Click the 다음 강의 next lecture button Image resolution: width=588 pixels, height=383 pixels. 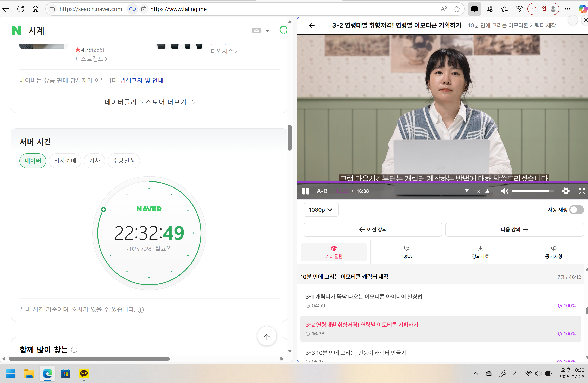[x=514, y=229]
